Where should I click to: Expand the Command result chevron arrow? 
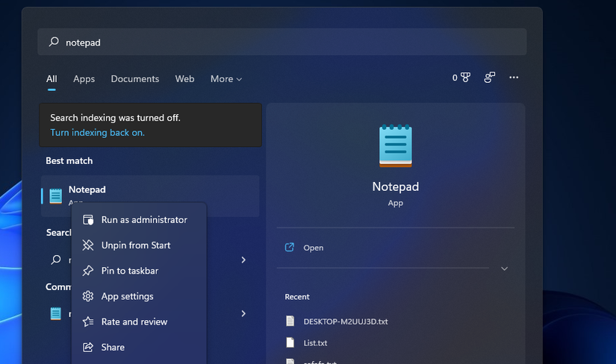pyautogui.click(x=243, y=313)
